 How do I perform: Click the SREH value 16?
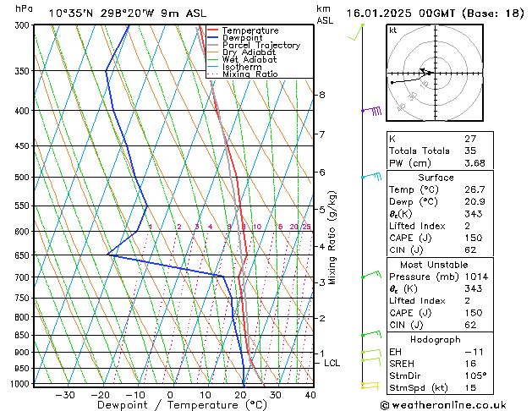point(470,364)
